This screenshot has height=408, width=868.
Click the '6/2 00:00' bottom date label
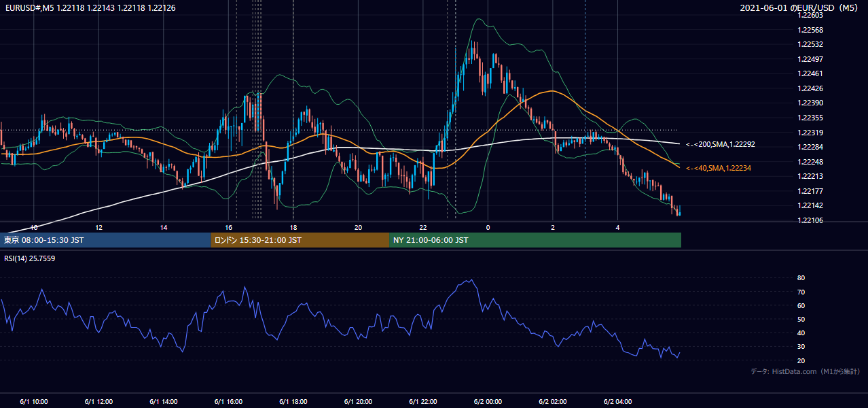[488, 402]
